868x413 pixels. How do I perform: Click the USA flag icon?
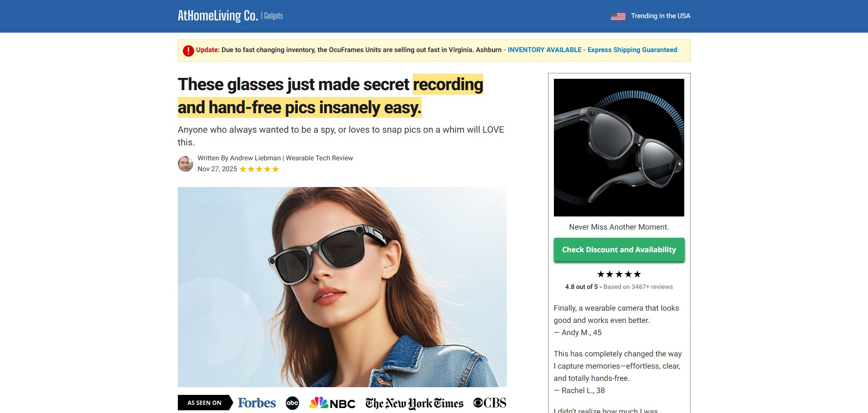click(x=618, y=16)
